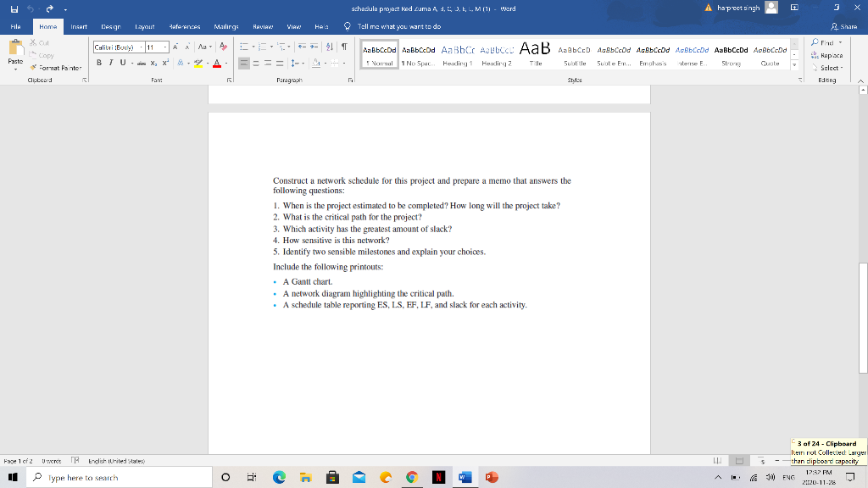
Task: Apply text highlight color
Action: [x=198, y=62]
